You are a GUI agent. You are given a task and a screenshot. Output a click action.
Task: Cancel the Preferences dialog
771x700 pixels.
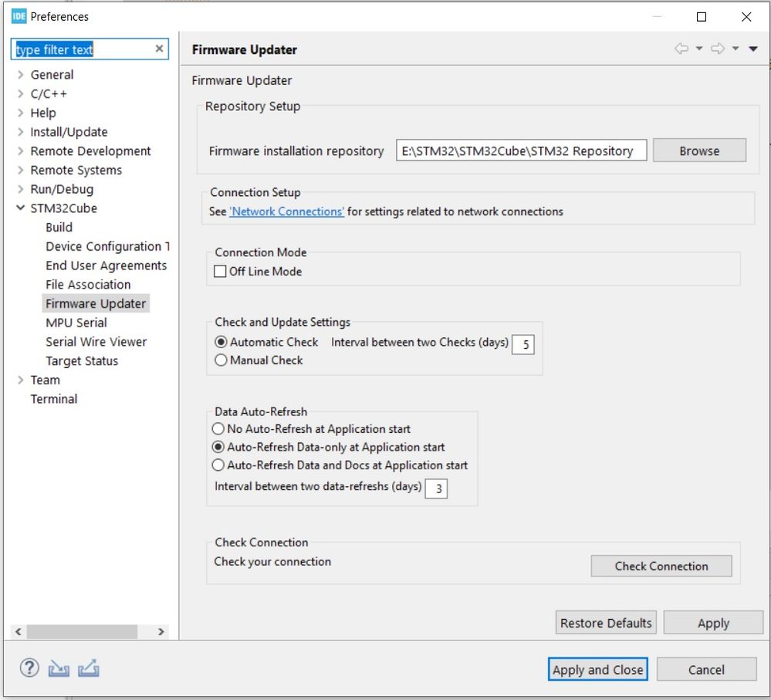point(706,669)
